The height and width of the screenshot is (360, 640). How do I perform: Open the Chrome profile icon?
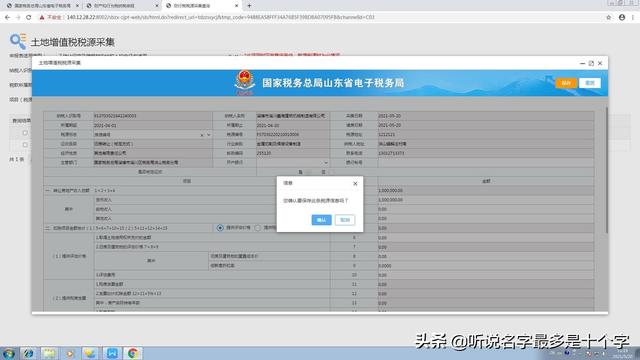point(622,17)
